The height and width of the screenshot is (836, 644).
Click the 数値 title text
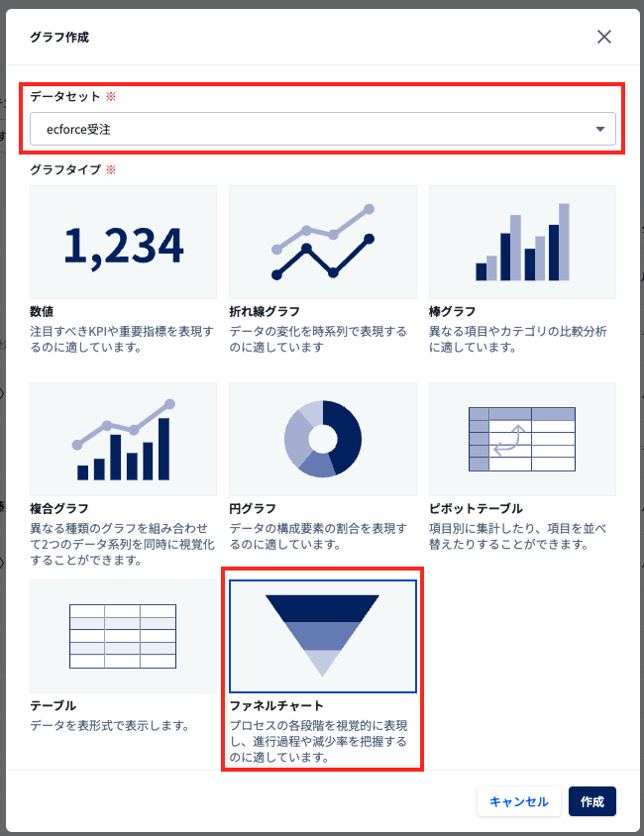click(x=42, y=311)
